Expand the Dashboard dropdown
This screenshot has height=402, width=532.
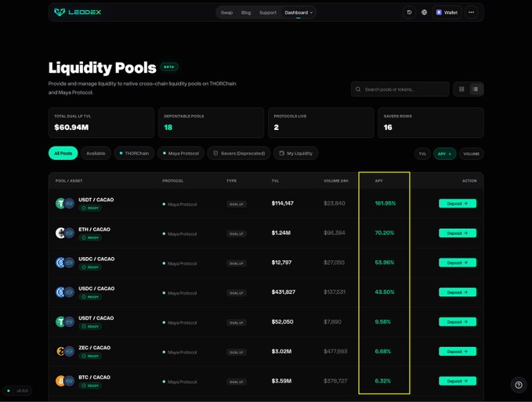[x=299, y=13]
